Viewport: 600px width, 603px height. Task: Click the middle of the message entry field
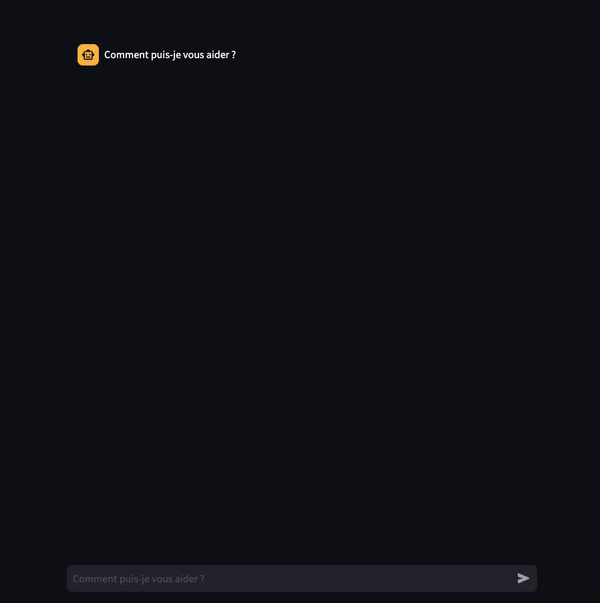coord(302,578)
